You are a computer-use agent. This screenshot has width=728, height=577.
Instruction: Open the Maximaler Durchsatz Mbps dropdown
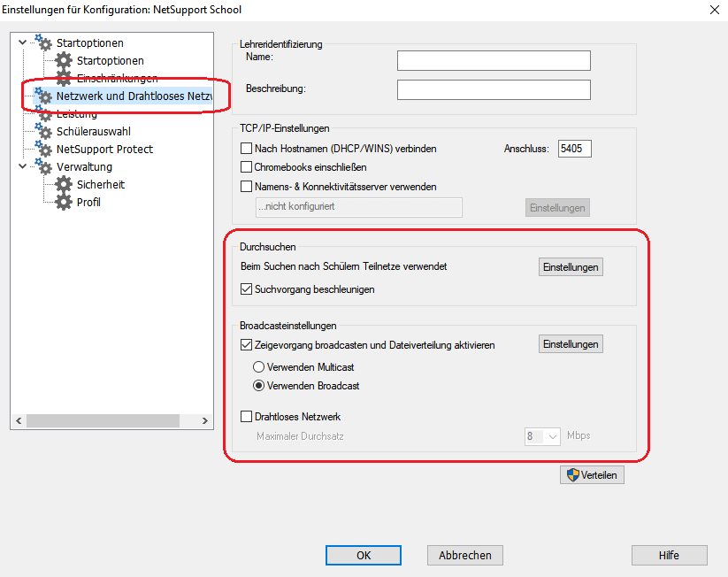[x=553, y=436]
